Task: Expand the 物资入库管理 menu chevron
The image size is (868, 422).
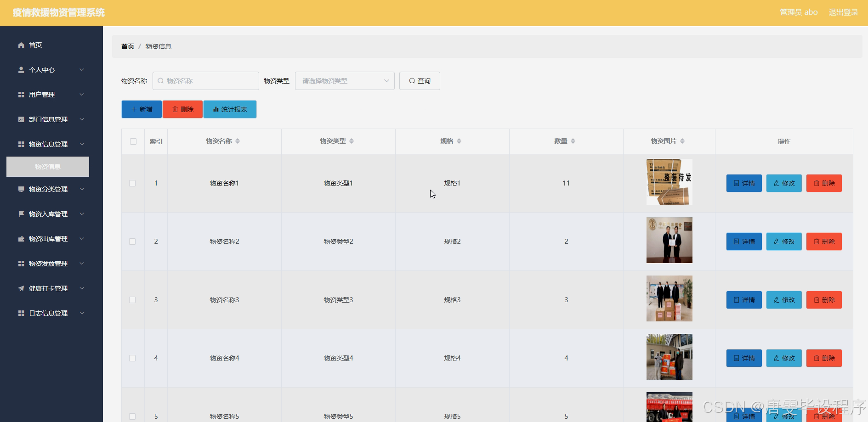Action: [82, 214]
